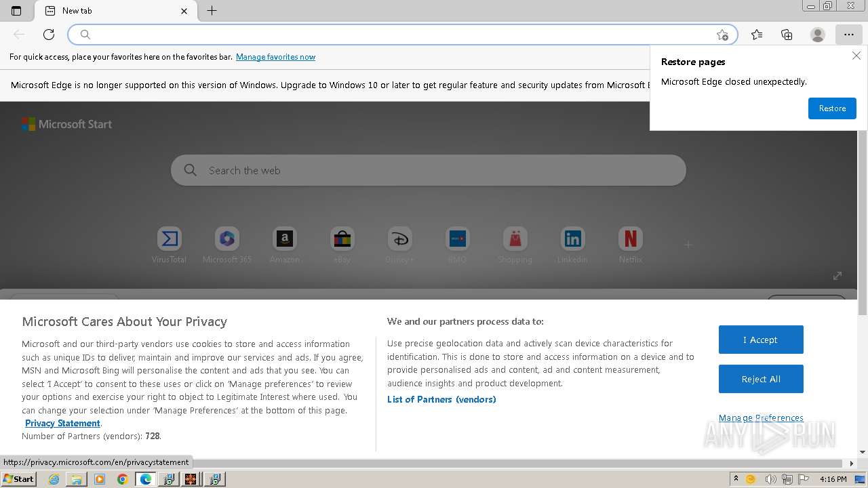Click horizontal scrollbar right arrow
Viewport: 868px width, 488px height.
click(852, 464)
